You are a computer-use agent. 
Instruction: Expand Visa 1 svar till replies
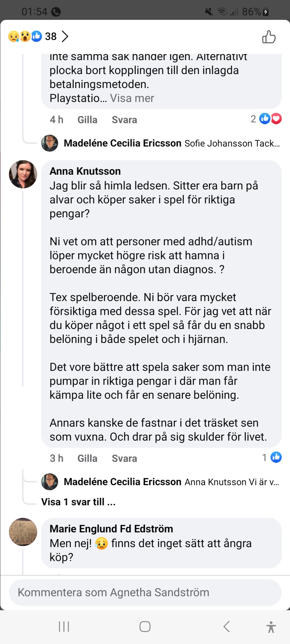click(78, 502)
